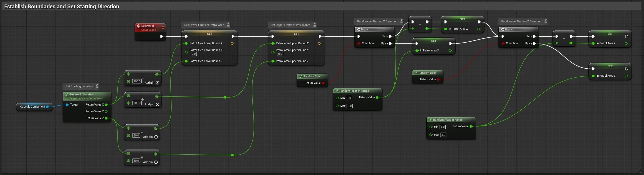Click the Return Value X output pin
The width and height of the screenshot is (644, 175).
(106, 105)
